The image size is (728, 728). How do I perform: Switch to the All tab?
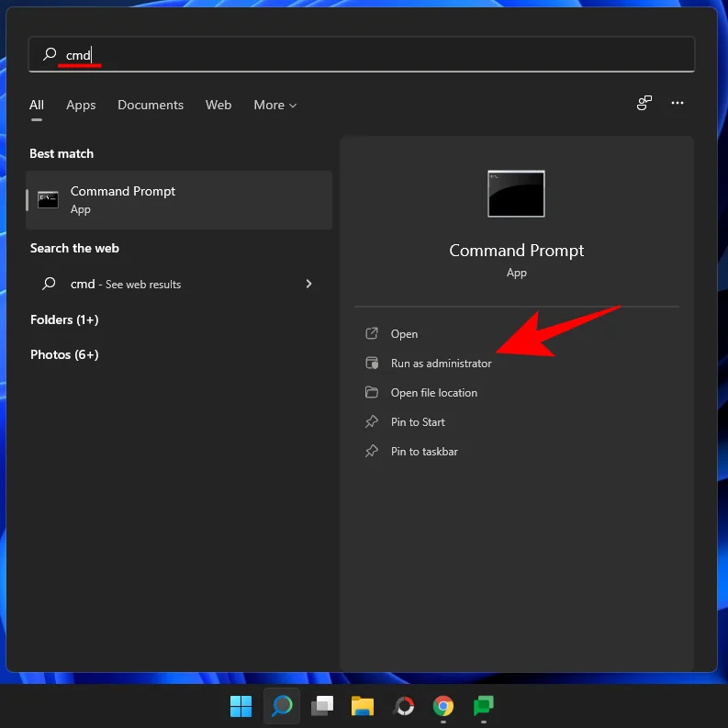point(37,105)
